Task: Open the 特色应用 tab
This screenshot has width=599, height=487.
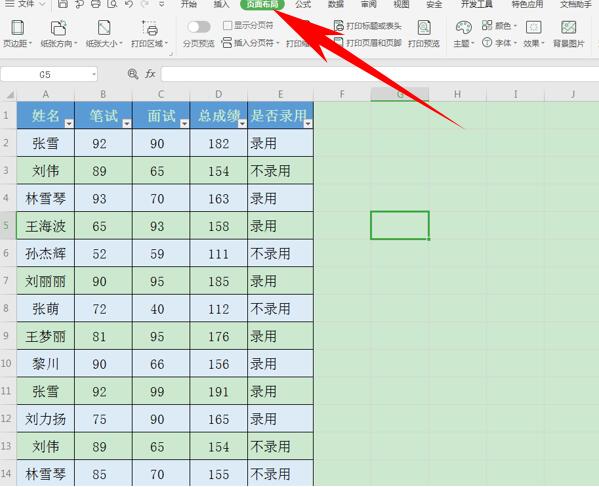Action: pyautogui.click(x=527, y=4)
